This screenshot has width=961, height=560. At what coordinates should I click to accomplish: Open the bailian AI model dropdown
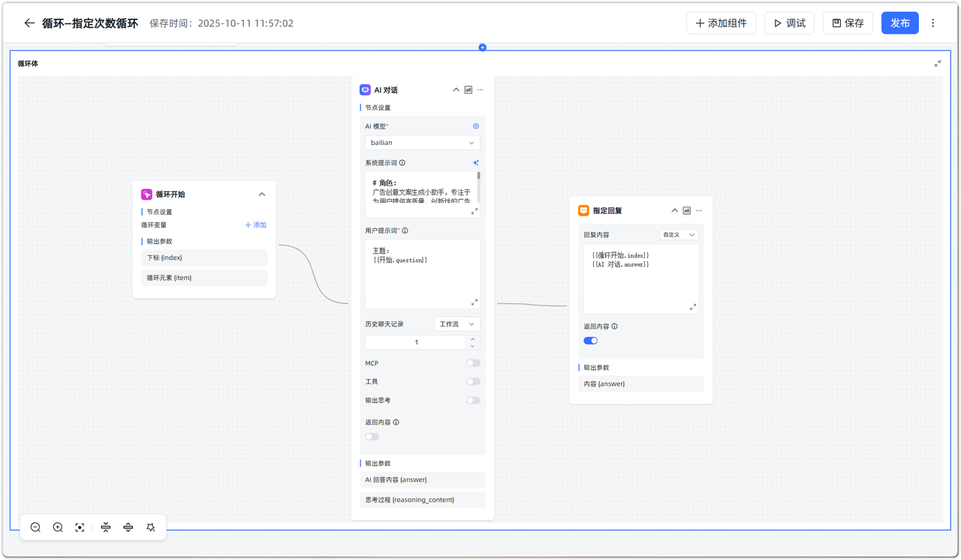(423, 143)
